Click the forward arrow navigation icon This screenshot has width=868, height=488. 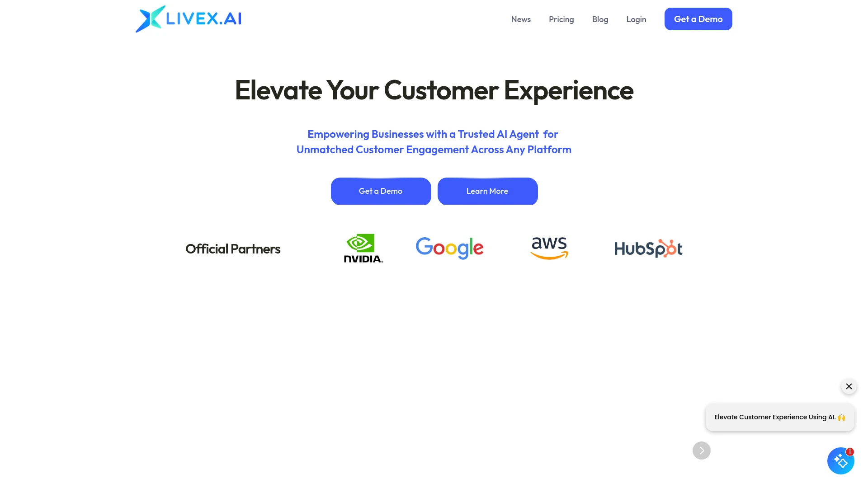702,450
